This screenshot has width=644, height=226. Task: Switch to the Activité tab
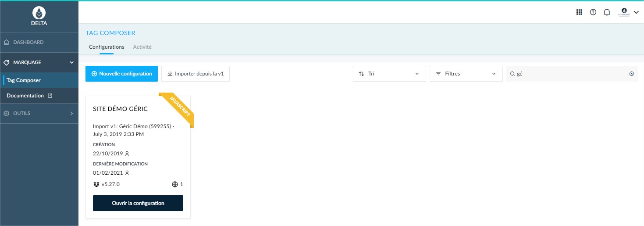point(142,47)
